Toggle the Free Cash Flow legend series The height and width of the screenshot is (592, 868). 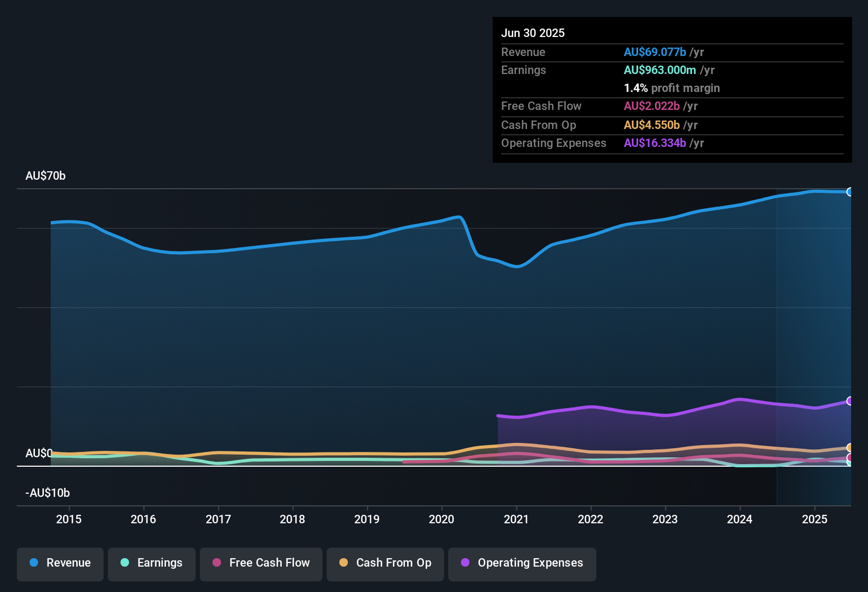point(261,563)
